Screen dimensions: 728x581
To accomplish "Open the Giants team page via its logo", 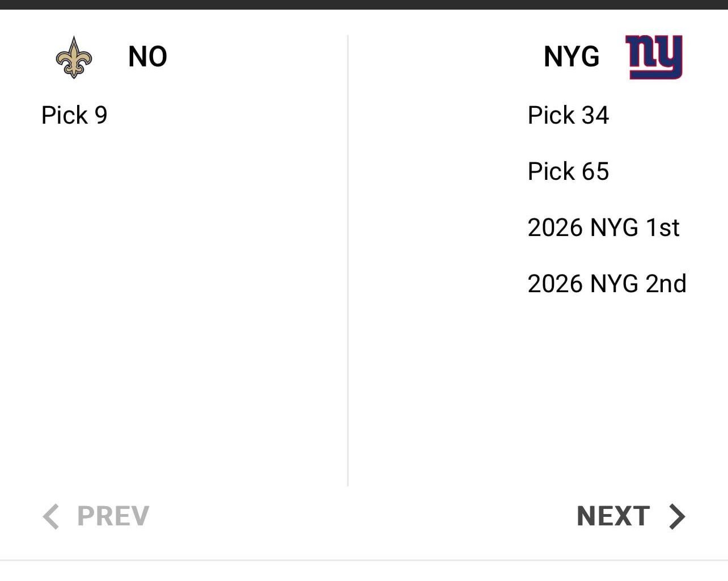I will tap(653, 56).
